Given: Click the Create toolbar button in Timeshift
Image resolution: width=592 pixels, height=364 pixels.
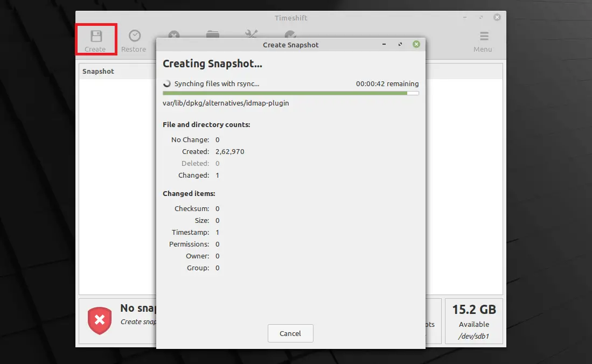Looking at the screenshot, I should point(96,40).
